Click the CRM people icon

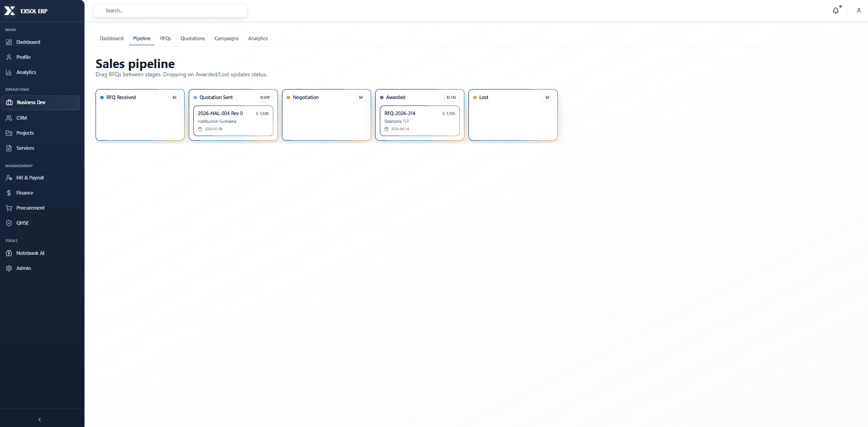pos(9,118)
